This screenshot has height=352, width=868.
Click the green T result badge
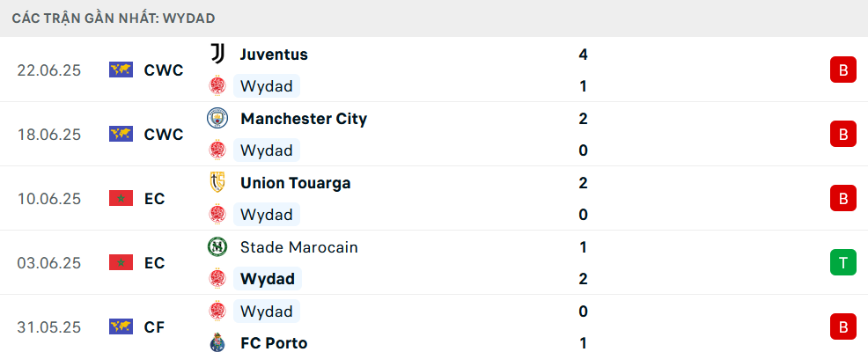[x=843, y=263]
